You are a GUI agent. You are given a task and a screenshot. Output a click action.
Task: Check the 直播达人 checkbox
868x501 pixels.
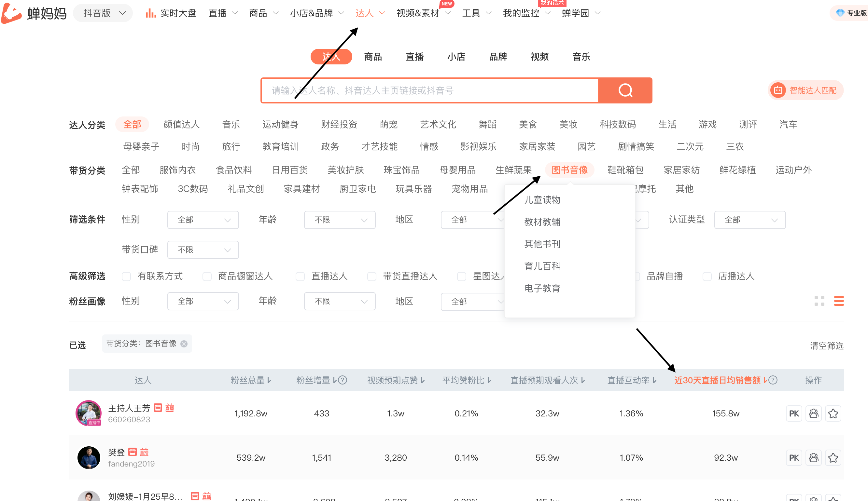tap(300, 277)
